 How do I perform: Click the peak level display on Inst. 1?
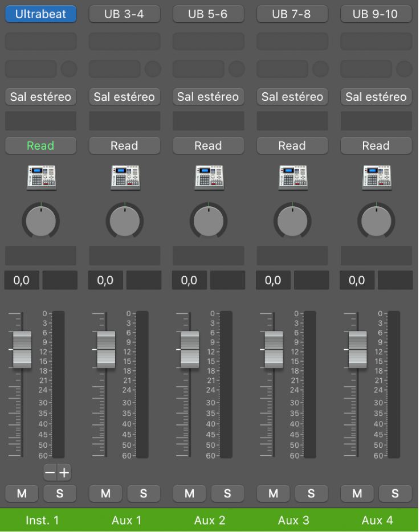coord(60,280)
